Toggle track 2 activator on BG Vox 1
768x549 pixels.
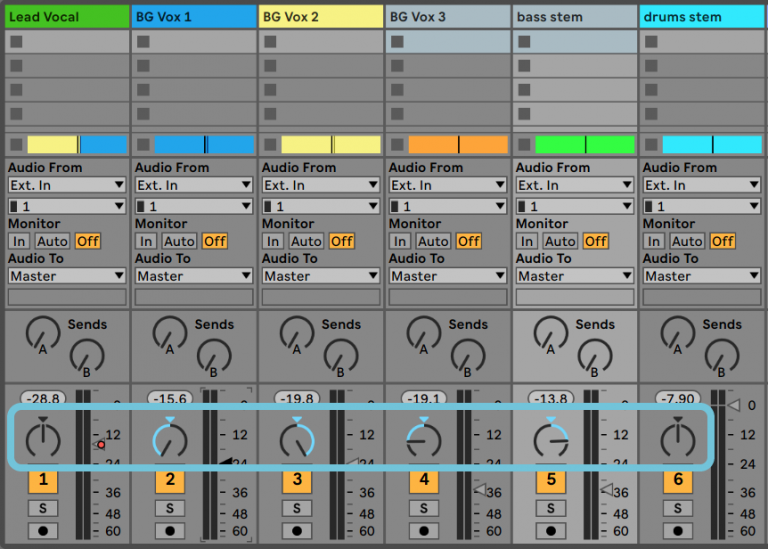[x=170, y=480]
